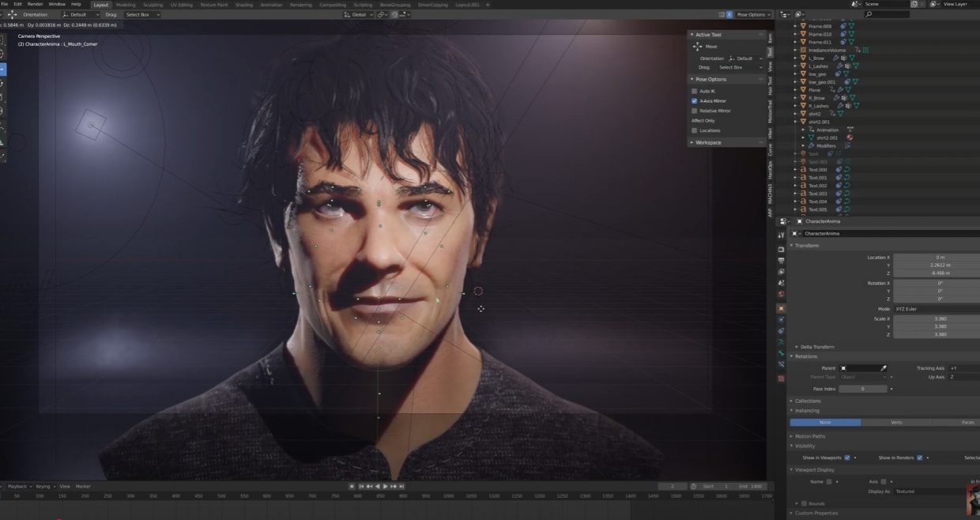Screen dimensions: 980x520
Task: Toggle the Locations checkbox
Action: (695, 130)
